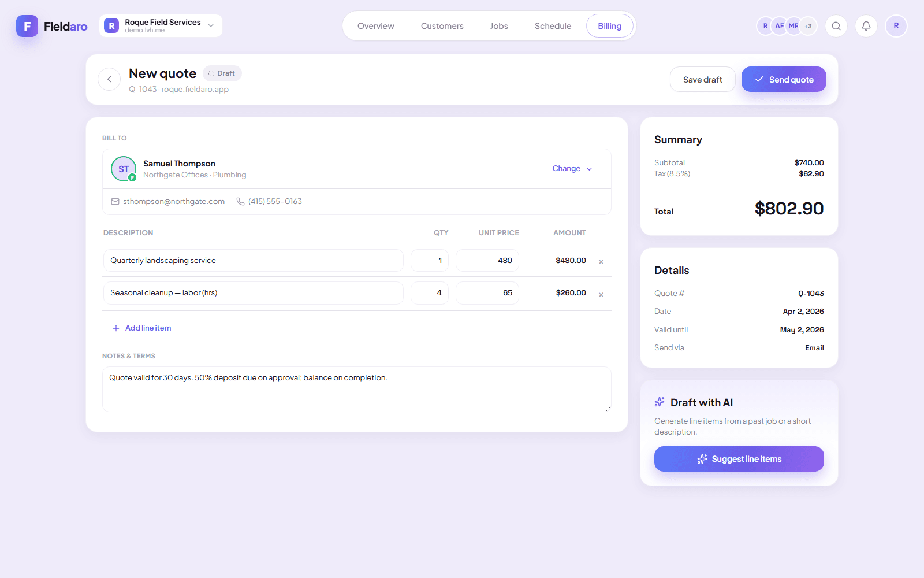This screenshot has height=578, width=924.
Task: Click the tax amount $62.90
Action: pyautogui.click(x=811, y=174)
